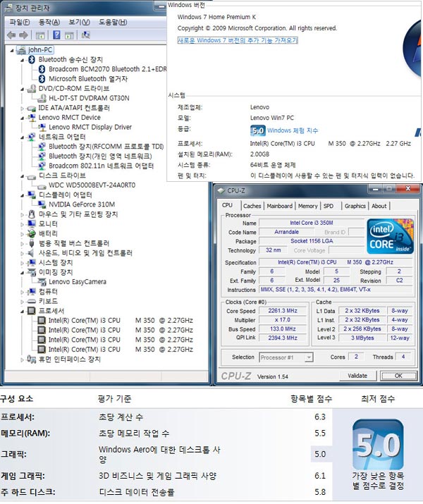Image resolution: width=423 pixels, height=504 pixels.
Task: Click the Scan for hardware changes icon
Action: click(86, 35)
